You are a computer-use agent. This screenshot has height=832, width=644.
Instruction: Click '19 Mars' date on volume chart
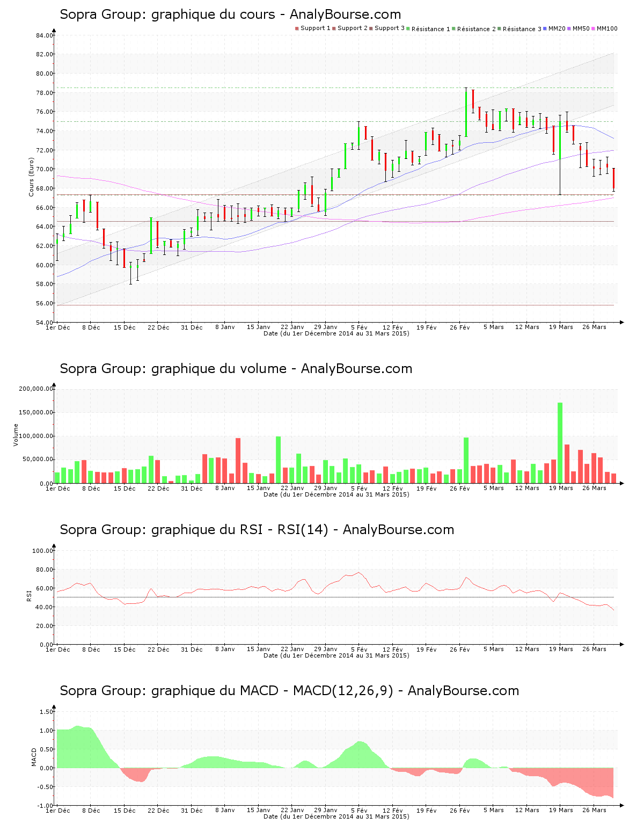coord(561,488)
